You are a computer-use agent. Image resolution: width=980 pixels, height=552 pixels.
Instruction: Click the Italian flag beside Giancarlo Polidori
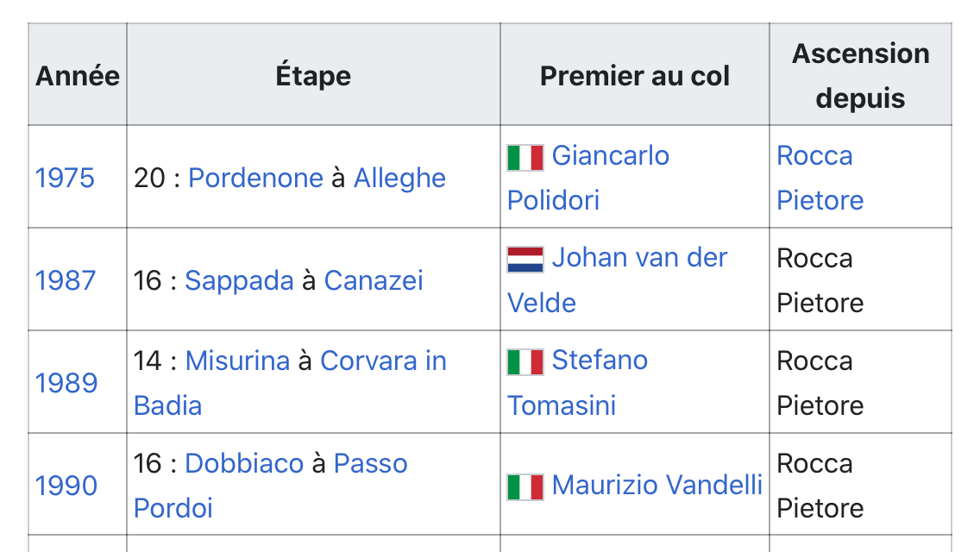[525, 157]
